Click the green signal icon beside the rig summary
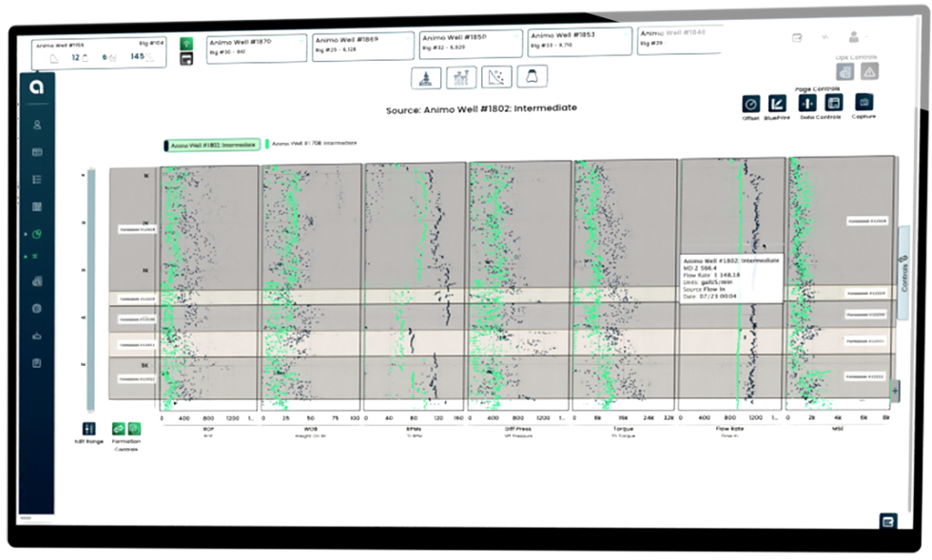Screen dimensions: 932x560 186,44
